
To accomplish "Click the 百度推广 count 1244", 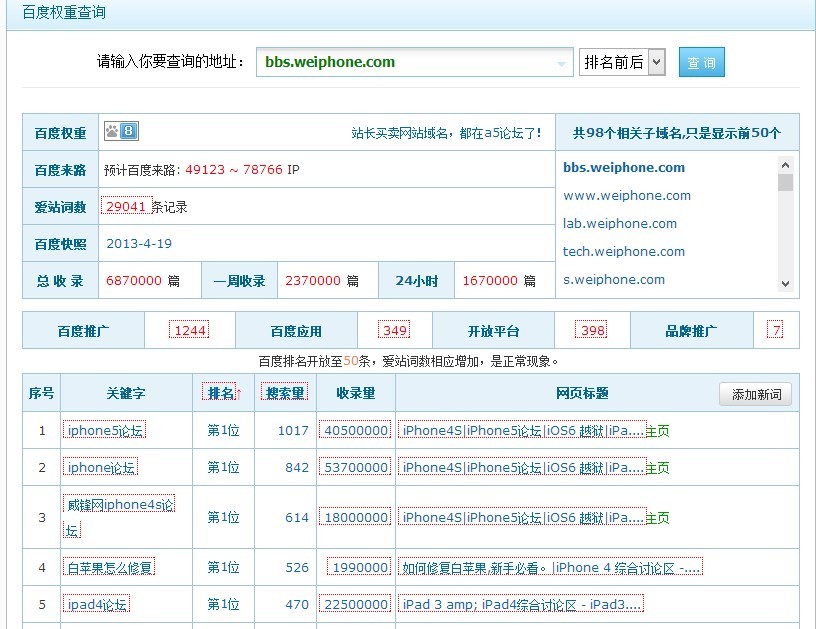I will point(189,330).
